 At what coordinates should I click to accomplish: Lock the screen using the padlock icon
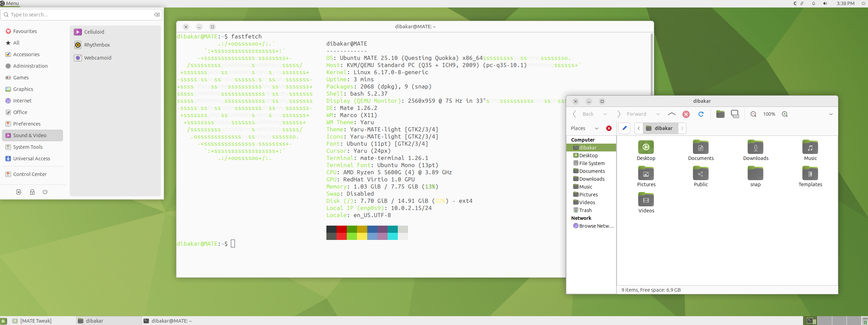32,192
